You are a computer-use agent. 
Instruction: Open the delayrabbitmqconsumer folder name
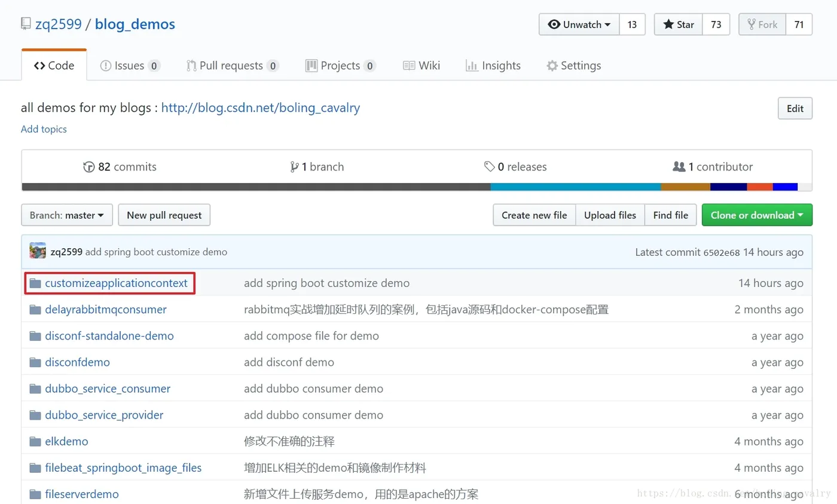(106, 310)
